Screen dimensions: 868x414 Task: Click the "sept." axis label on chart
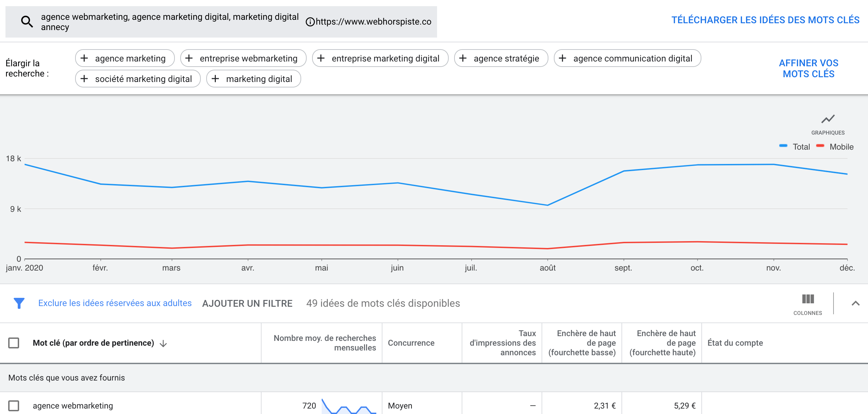tap(623, 268)
